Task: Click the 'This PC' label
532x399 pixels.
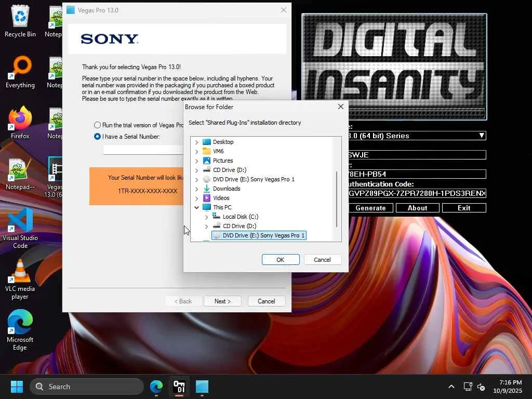Action: 222,207
